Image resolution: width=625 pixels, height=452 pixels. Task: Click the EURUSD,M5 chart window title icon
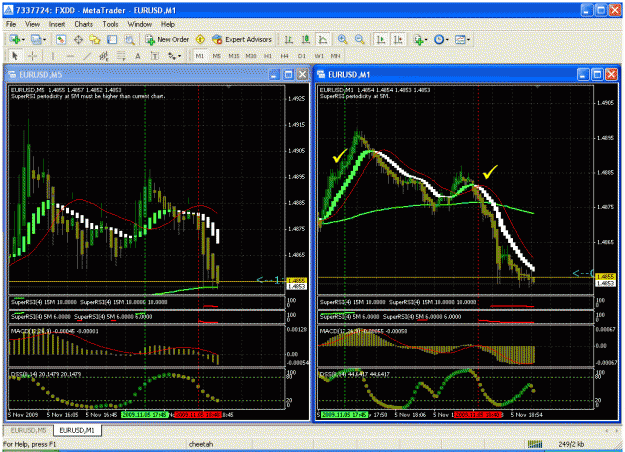click(x=12, y=75)
